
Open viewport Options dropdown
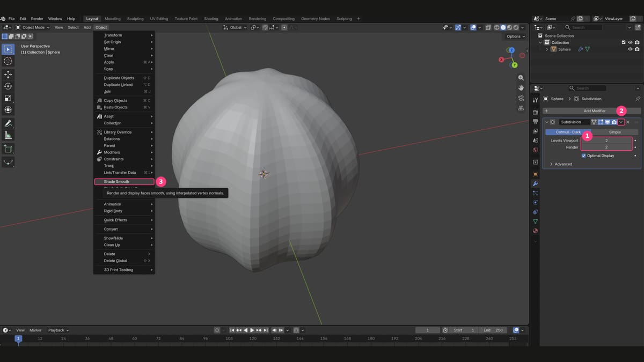pyautogui.click(x=515, y=36)
